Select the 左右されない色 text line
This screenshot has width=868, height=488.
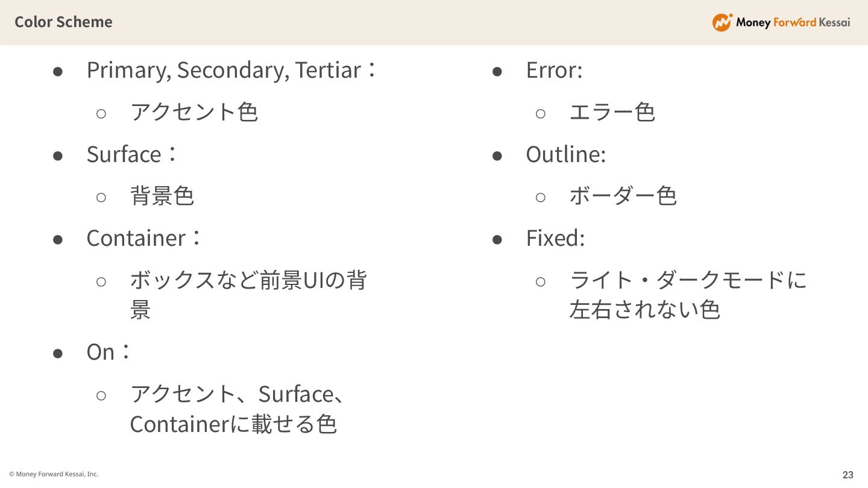click(644, 310)
